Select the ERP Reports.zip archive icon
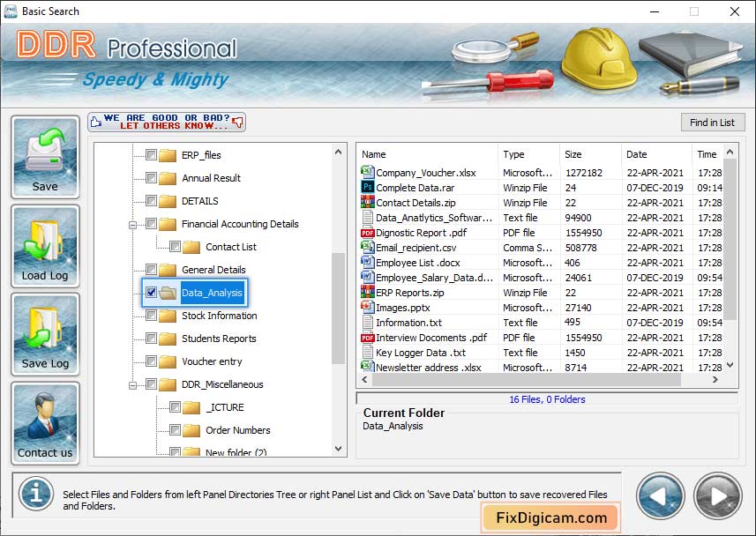756x536 pixels. [x=367, y=292]
